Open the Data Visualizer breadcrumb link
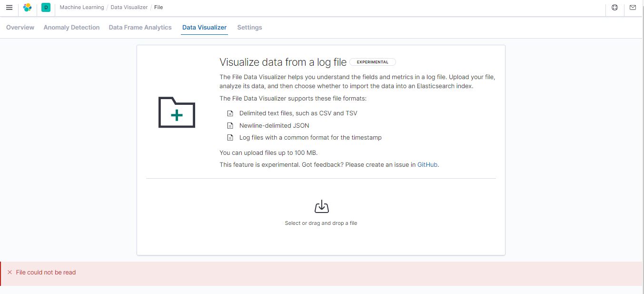Image resolution: width=644 pixels, height=294 pixels. [130, 7]
